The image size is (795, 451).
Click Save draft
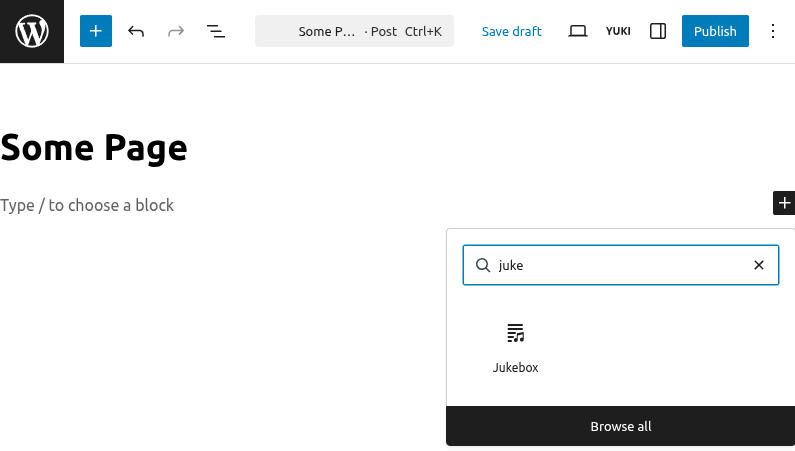click(511, 31)
